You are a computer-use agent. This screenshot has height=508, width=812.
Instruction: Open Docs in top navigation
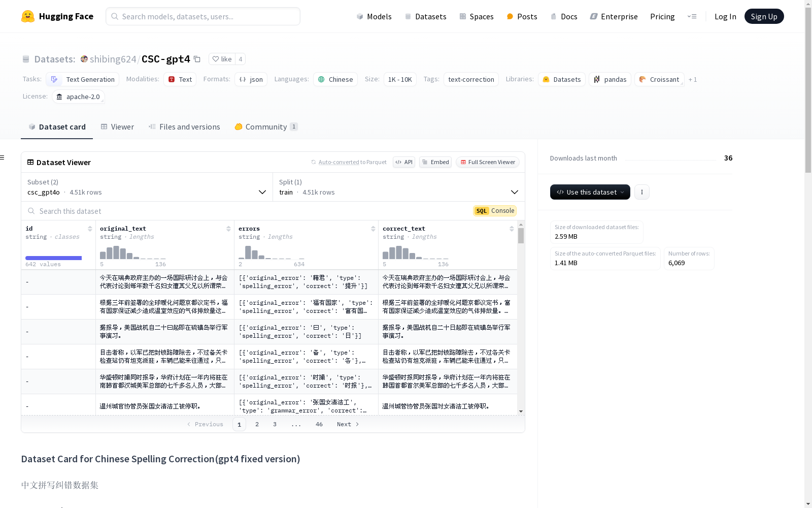[564, 16]
